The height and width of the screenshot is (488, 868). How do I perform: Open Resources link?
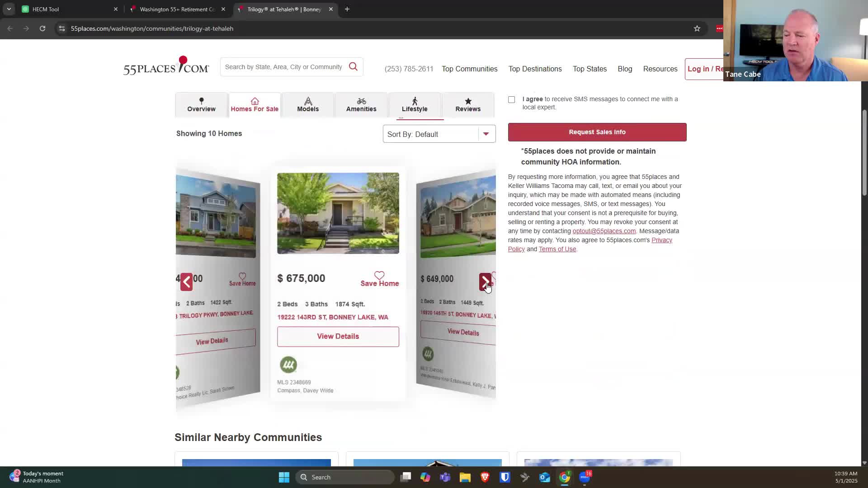pyautogui.click(x=660, y=69)
